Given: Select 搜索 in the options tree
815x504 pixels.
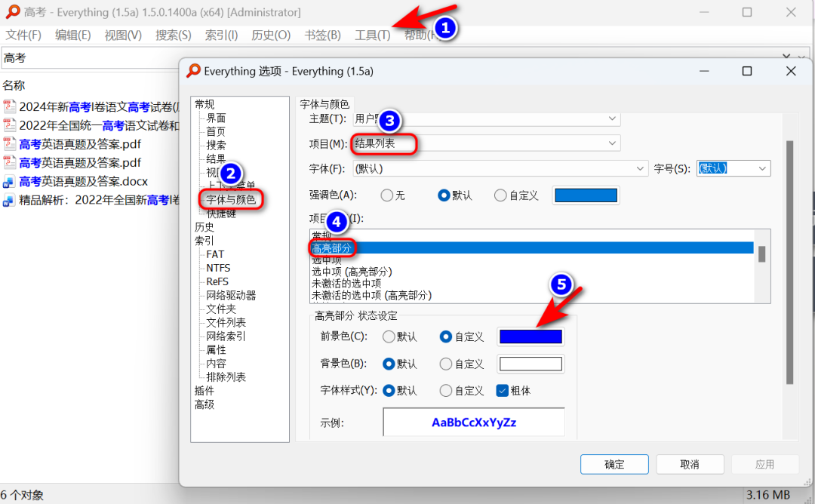Looking at the screenshot, I should tap(216, 145).
